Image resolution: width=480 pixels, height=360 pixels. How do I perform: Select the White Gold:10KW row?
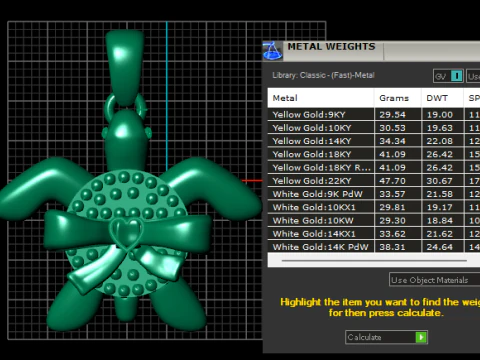coord(374,220)
